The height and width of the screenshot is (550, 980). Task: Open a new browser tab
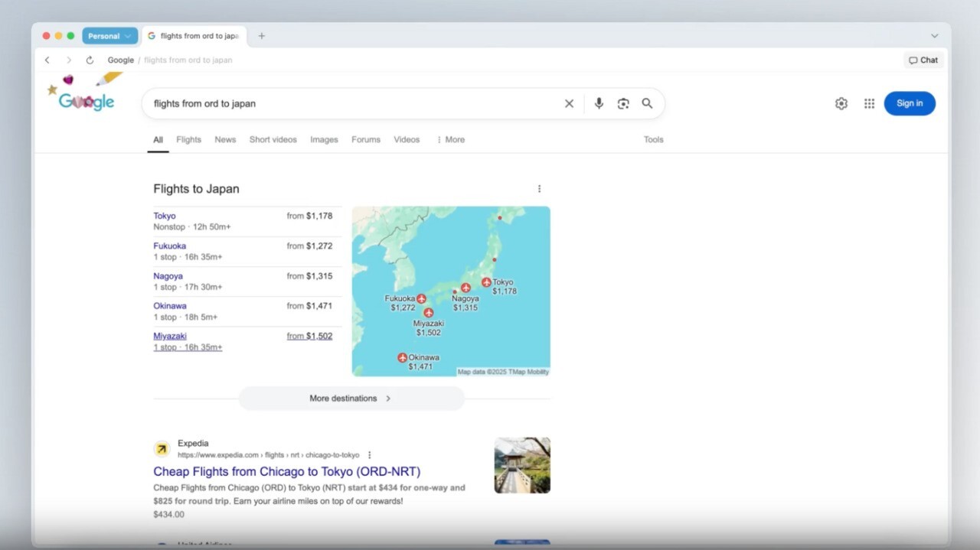(261, 36)
